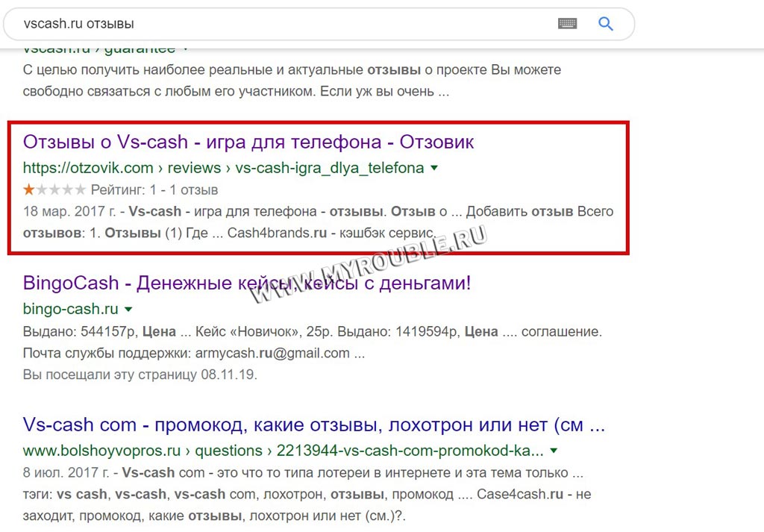Click the otzovik.com breadcrumb URL
This screenshot has height=532, width=764.
click(x=223, y=168)
